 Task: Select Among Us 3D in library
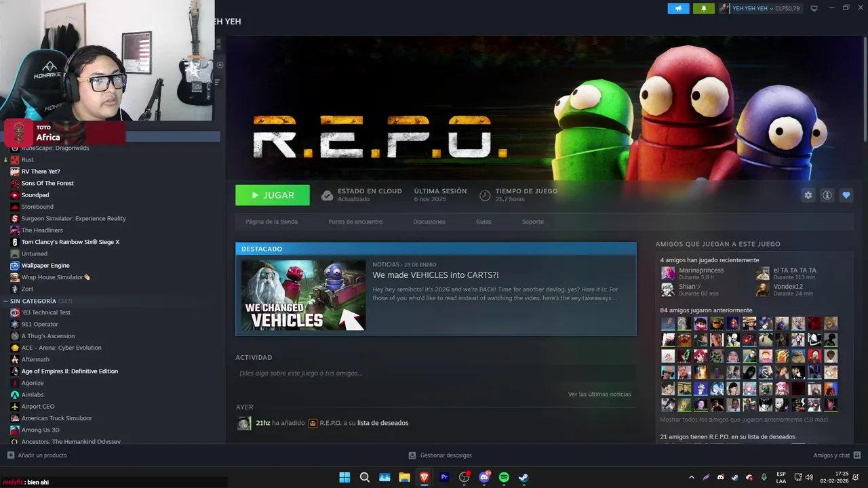(40, 430)
